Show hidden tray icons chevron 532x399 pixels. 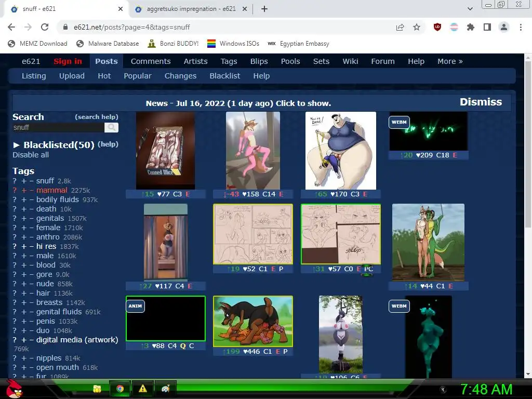443,390
